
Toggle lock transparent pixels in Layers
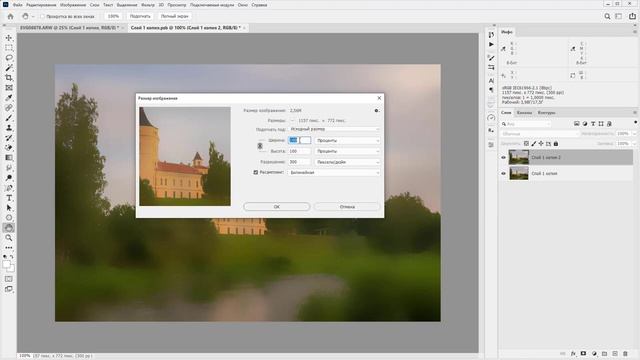point(526,144)
